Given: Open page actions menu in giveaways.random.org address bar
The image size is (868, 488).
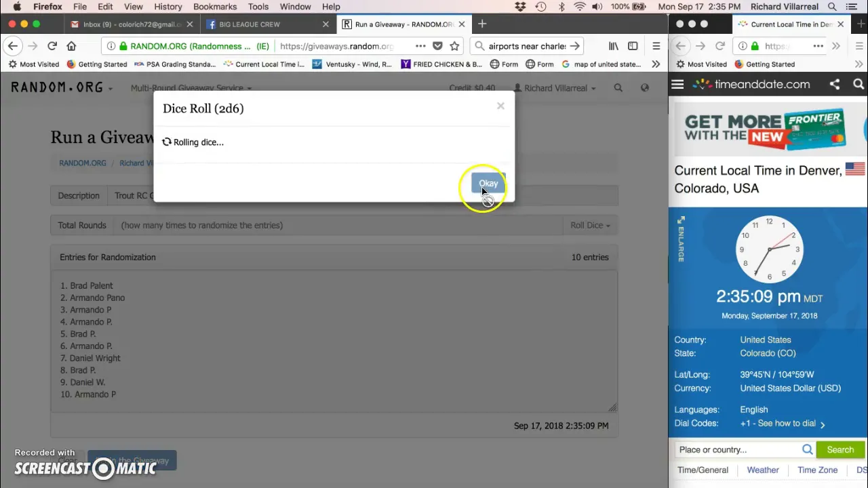Looking at the screenshot, I should coord(420,46).
